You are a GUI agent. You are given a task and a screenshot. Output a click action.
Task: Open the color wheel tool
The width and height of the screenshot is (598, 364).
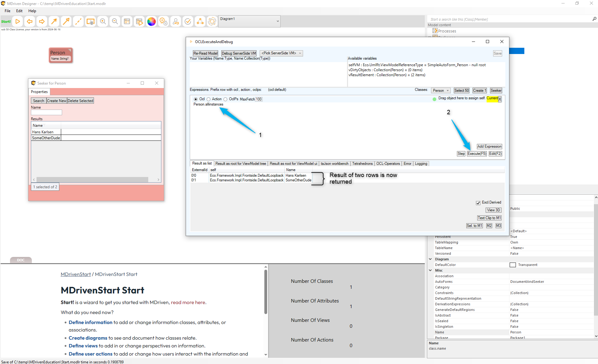(x=151, y=22)
